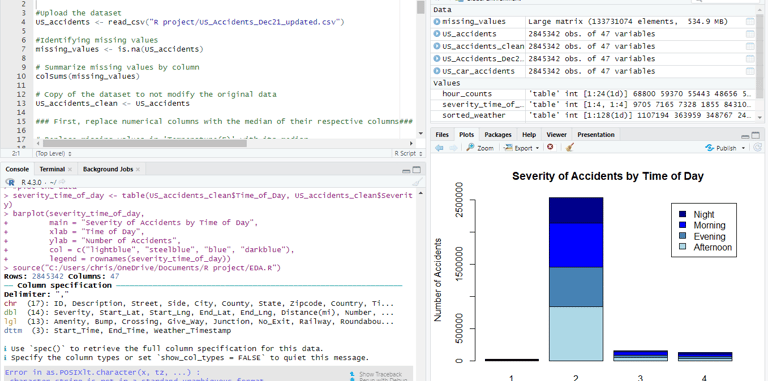This screenshot has height=381, width=768.
Task: Click the console clear broom icon
Action: pos(417,182)
